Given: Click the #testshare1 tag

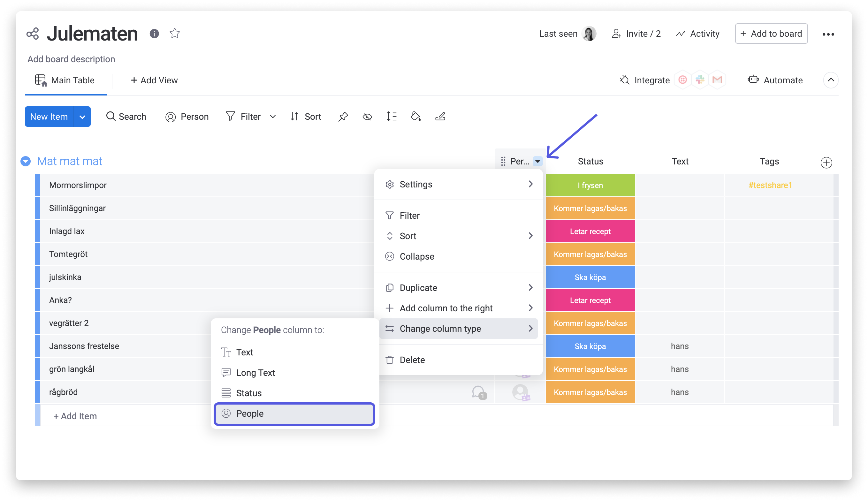Looking at the screenshot, I should click(x=770, y=185).
